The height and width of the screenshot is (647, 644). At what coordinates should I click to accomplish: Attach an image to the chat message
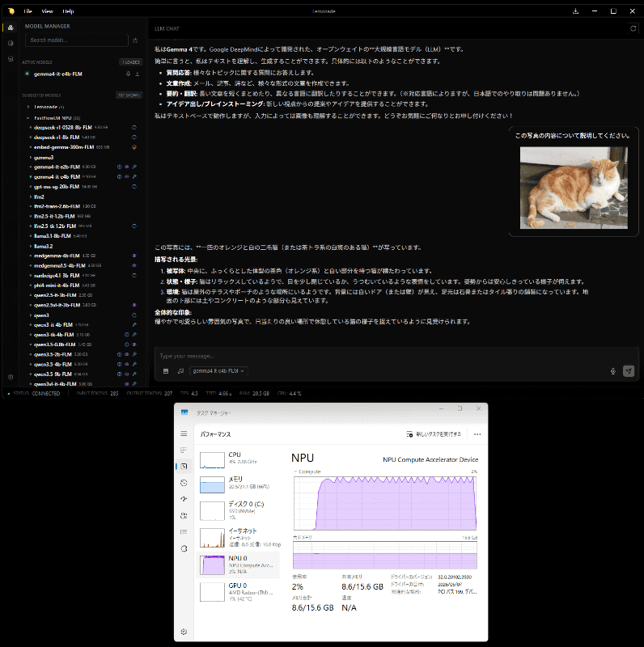(166, 371)
